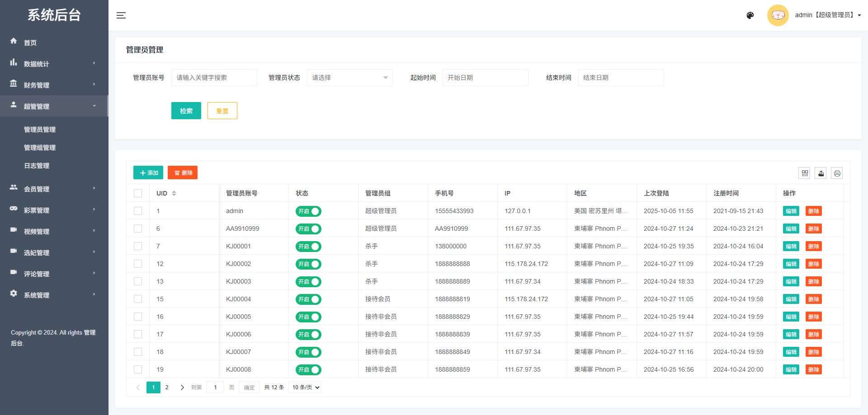Image resolution: width=868 pixels, height=415 pixels.
Task: Click the camera icon for 评论管理
Action: tap(14, 272)
